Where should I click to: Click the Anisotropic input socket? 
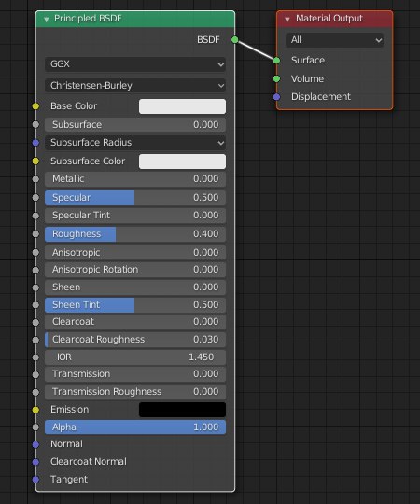pos(35,253)
